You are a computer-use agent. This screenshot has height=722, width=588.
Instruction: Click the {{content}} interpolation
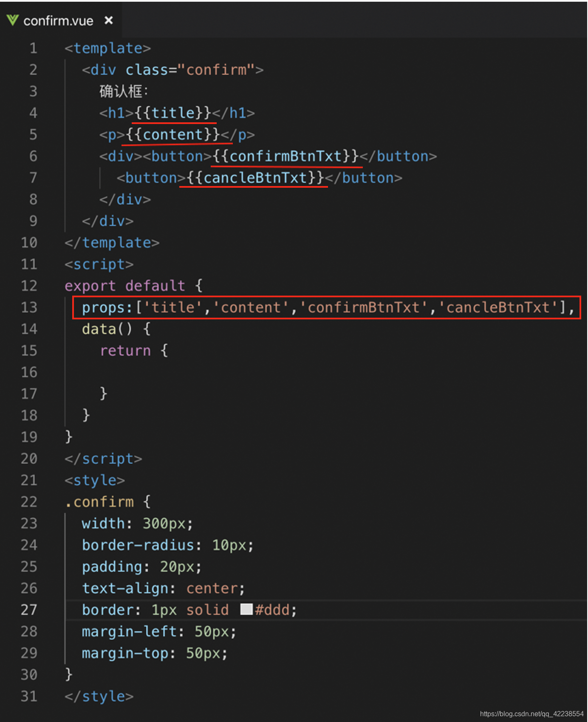point(173,135)
